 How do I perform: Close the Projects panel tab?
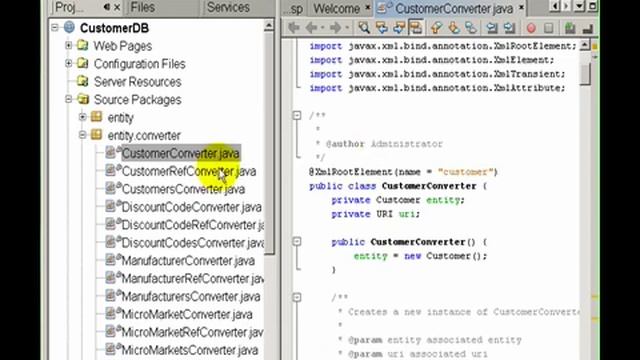tap(117, 7)
